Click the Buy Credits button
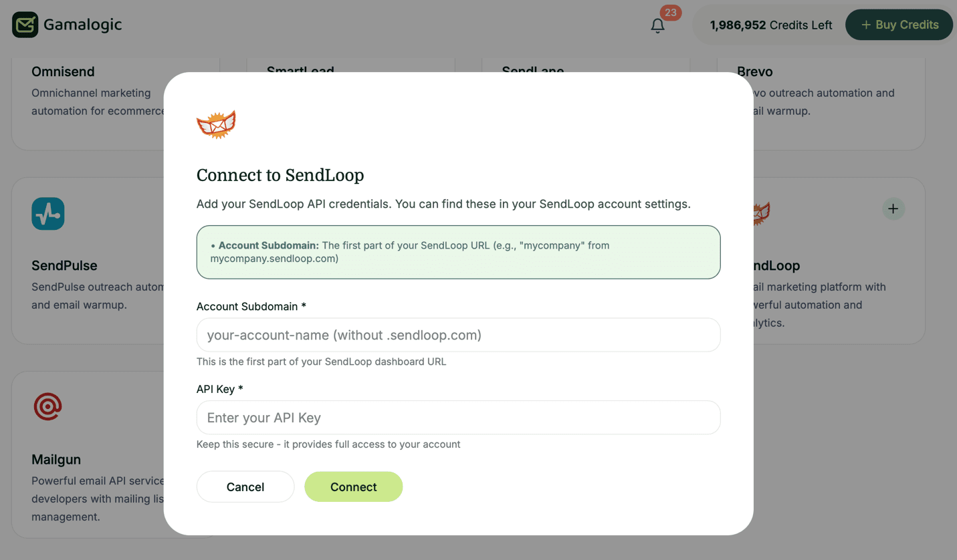 [899, 24]
